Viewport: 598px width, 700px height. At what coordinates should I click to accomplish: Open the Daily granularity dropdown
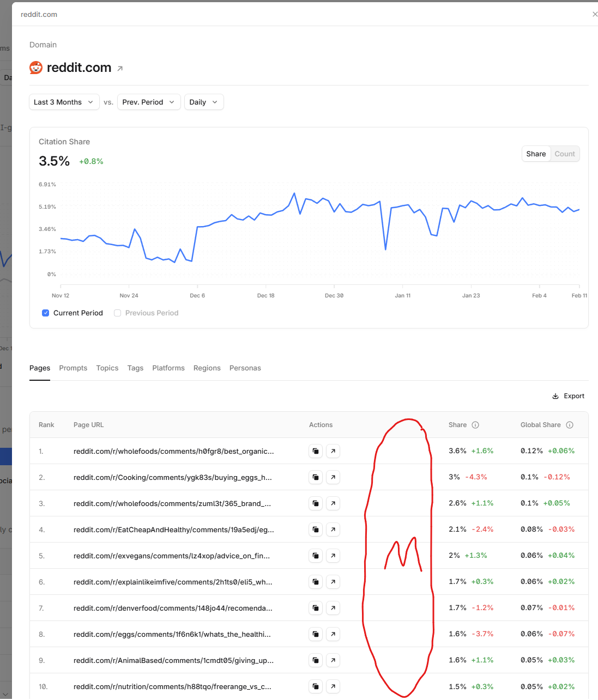click(204, 102)
